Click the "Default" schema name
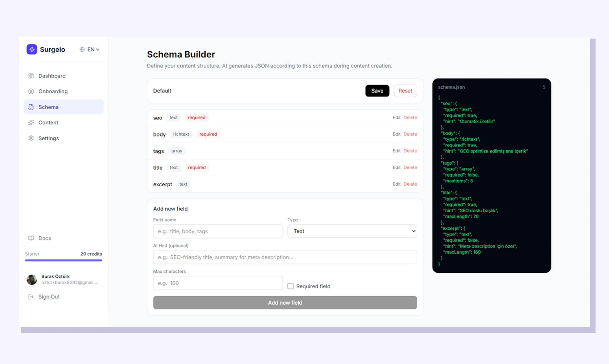This screenshot has height=364, width=609. (162, 91)
